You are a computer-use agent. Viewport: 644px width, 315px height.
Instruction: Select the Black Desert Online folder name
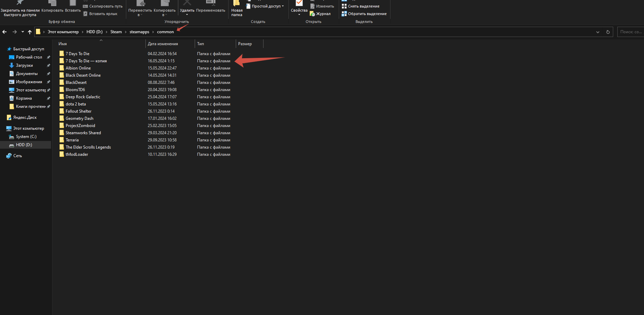[83, 75]
